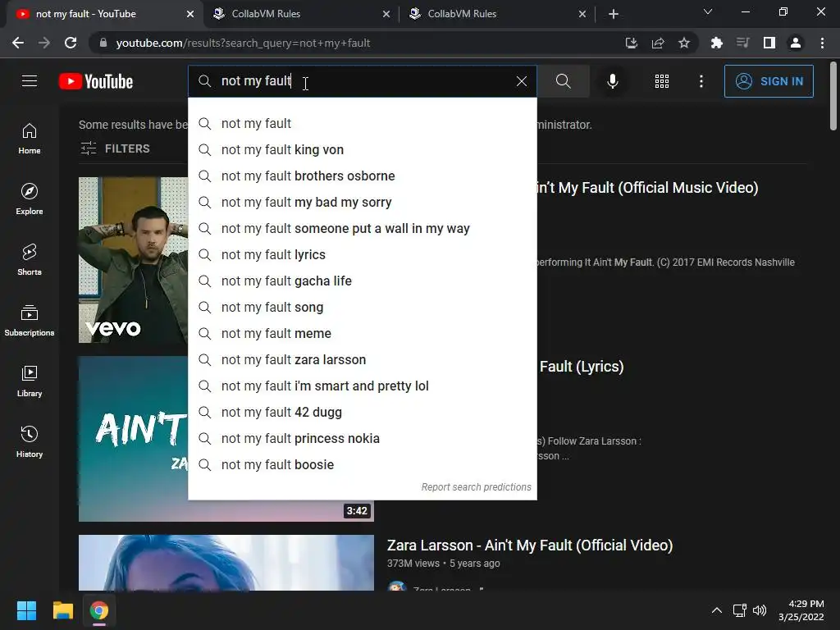
Task: Select suggestion "not my fault brothers osborne"
Action: click(362, 176)
